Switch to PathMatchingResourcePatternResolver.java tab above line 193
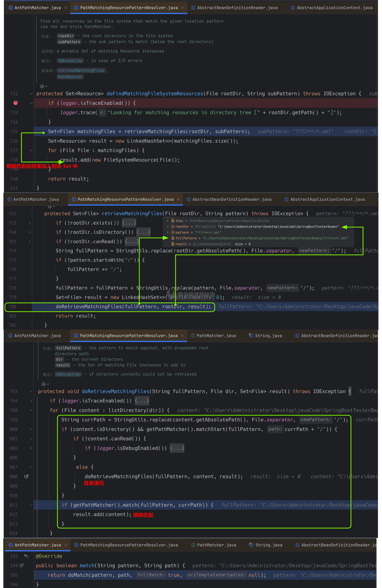 pos(126,545)
